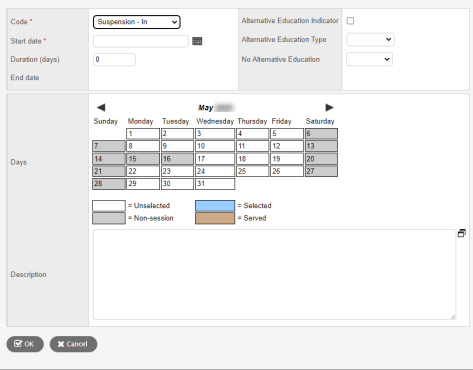
Task: Click non-session day 16 (Tuesday)
Action: tap(177, 159)
